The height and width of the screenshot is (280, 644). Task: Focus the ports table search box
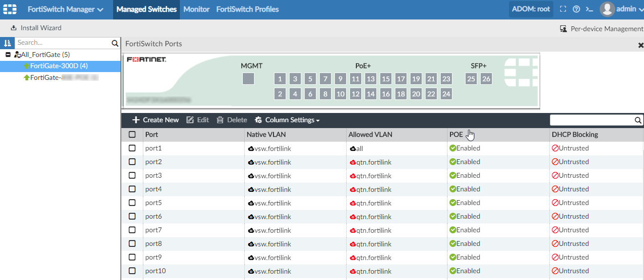click(592, 120)
